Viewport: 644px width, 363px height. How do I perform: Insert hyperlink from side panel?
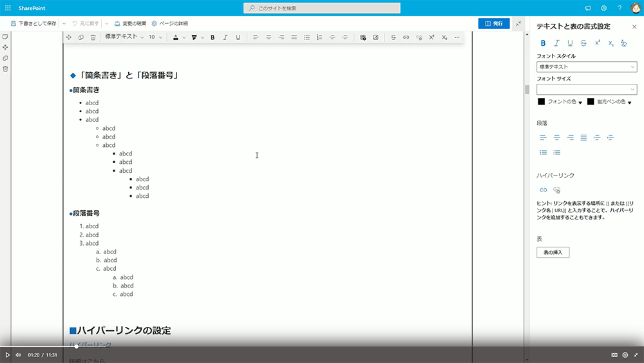[x=544, y=190]
